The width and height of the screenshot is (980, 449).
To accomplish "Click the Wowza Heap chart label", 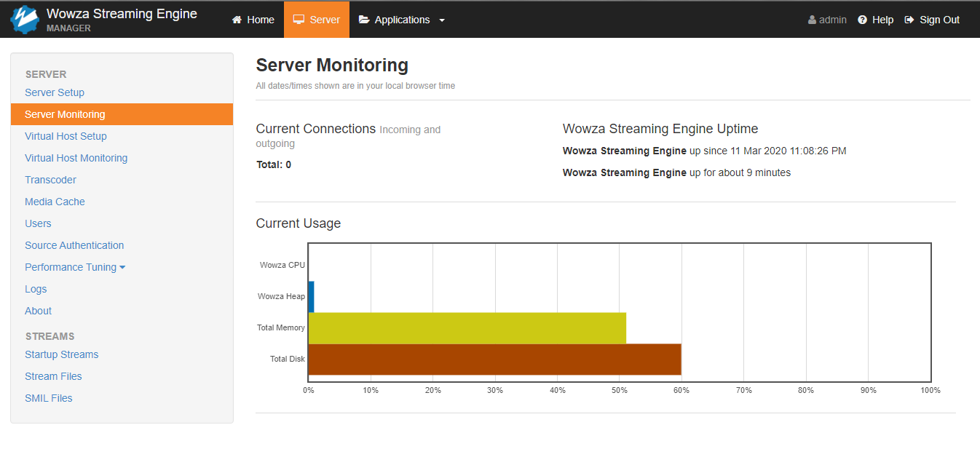I will click(x=282, y=296).
